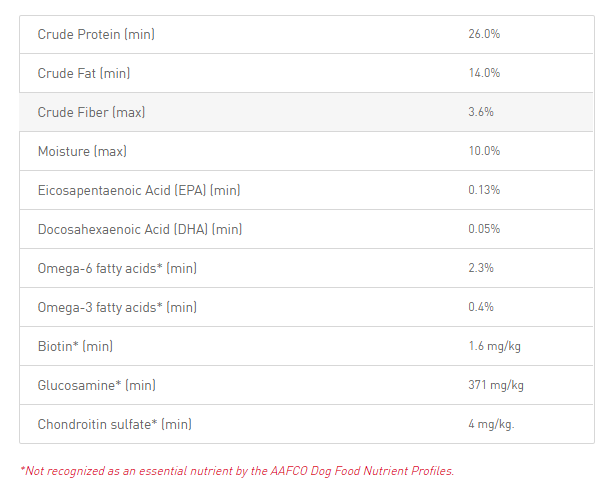The width and height of the screenshot is (598, 482).
Task: Select the 1.6 mg/kg biotin value
Action: (x=494, y=346)
